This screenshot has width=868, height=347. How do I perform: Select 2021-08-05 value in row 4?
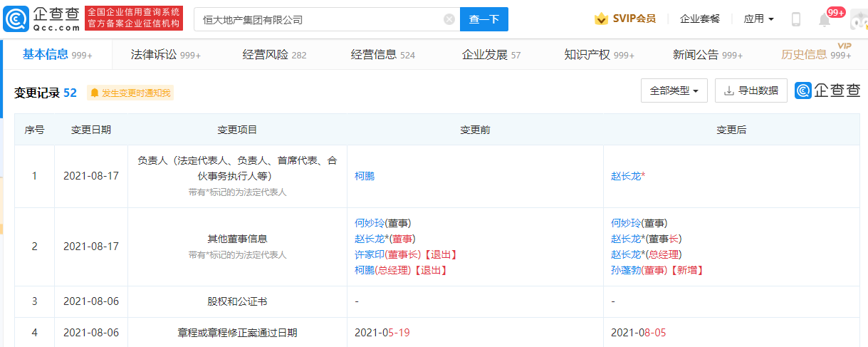click(639, 333)
